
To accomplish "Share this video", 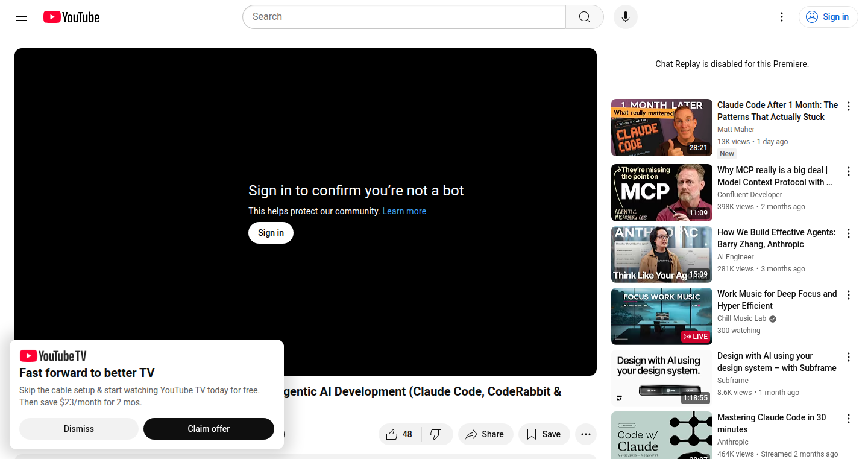I will coord(485,434).
